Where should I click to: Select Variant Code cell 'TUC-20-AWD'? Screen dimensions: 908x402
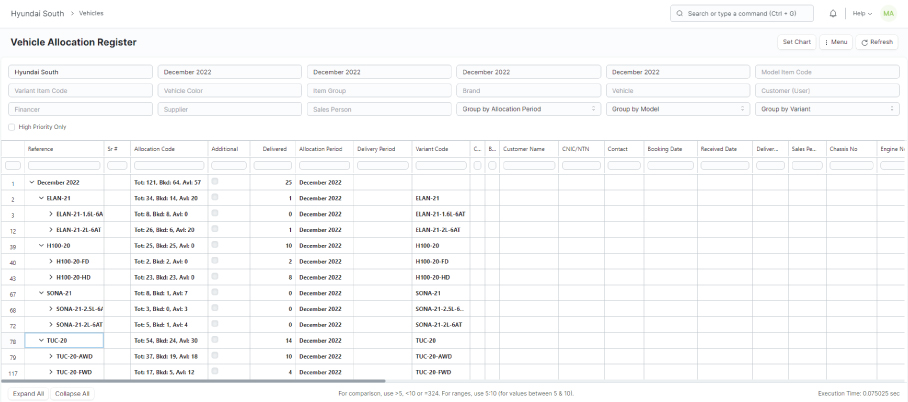[x=441, y=356]
